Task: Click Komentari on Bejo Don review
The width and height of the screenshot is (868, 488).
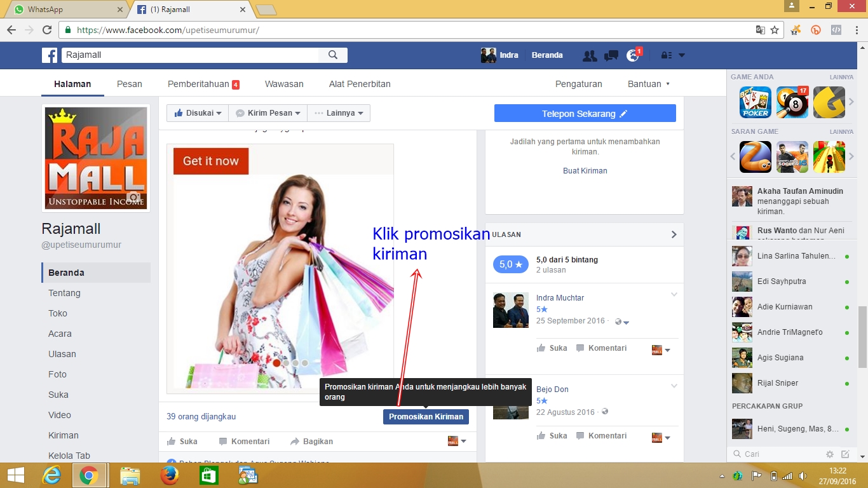Action: (x=601, y=436)
